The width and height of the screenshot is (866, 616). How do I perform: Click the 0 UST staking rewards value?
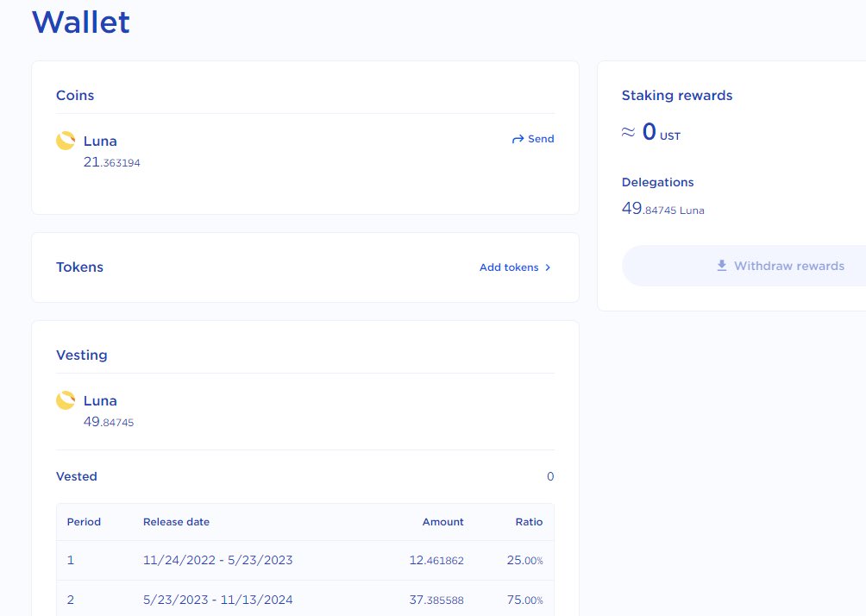click(651, 132)
